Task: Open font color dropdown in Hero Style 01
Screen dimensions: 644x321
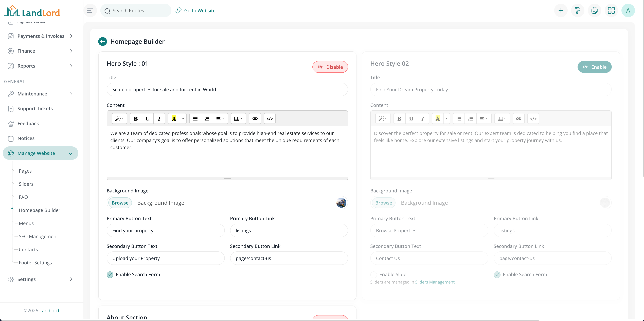Action: pos(183,118)
